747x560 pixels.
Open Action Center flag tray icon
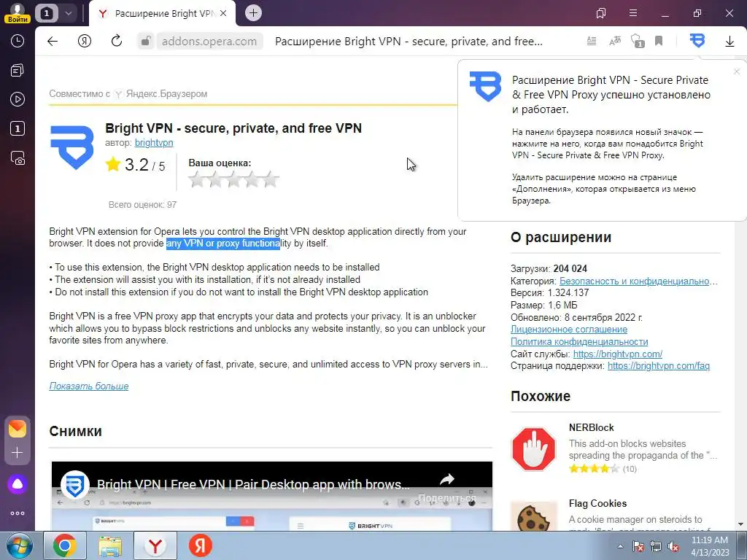coord(638,546)
